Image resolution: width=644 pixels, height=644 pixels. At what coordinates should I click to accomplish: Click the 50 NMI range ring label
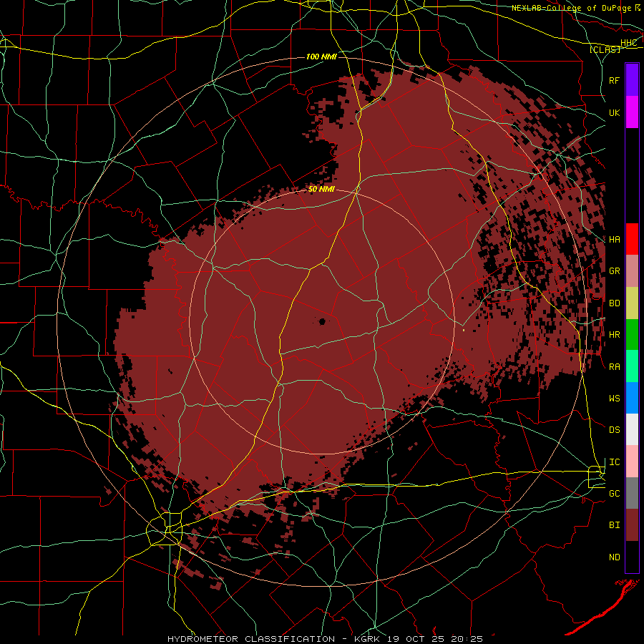tap(321, 190)
